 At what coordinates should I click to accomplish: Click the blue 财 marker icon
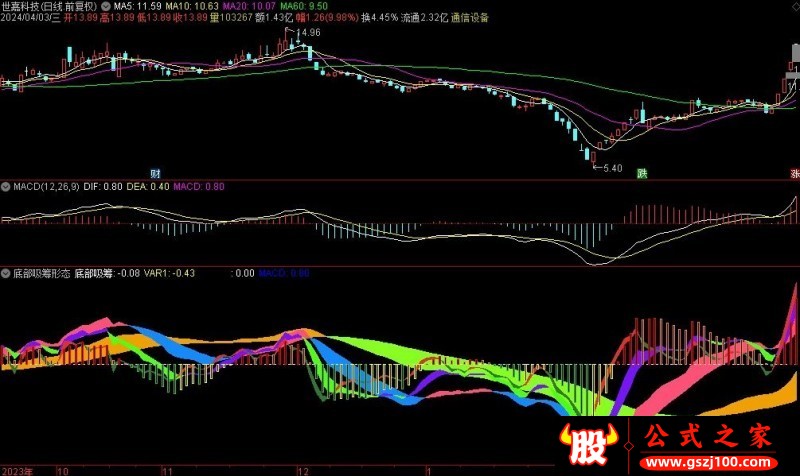click(x=156, y=173)
